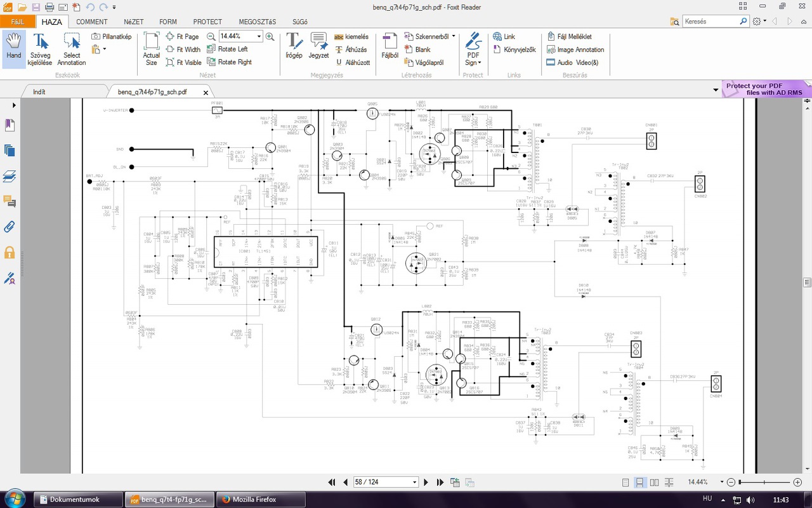The height and width of the screenshot is (508, 812).
Task: Open the page number dropdown
Action: pos(414,483)
